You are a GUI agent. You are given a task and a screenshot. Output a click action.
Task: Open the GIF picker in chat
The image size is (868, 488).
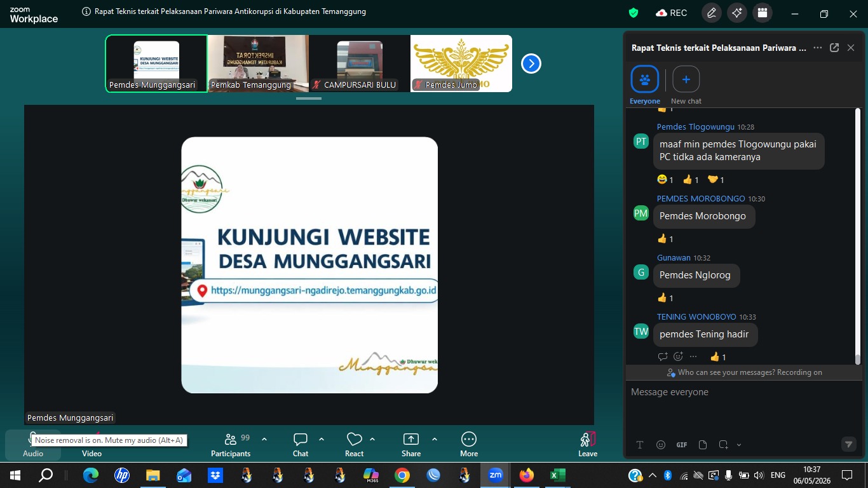pyautogui.click(x=682, y=445)
